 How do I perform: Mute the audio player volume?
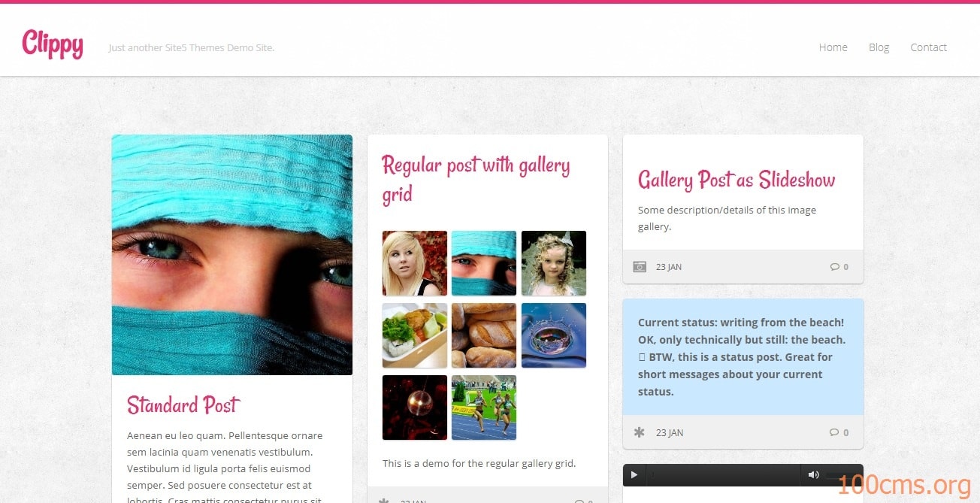coord(813,474)
